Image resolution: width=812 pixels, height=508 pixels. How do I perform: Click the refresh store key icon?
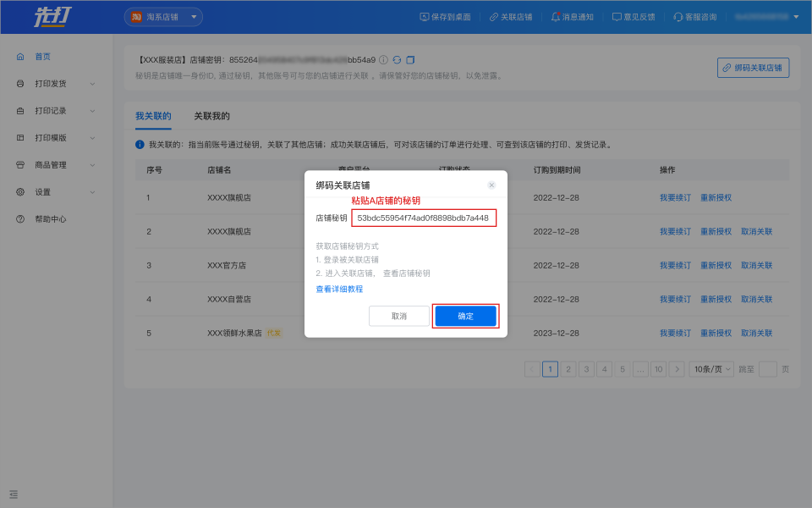click(397, 60)
